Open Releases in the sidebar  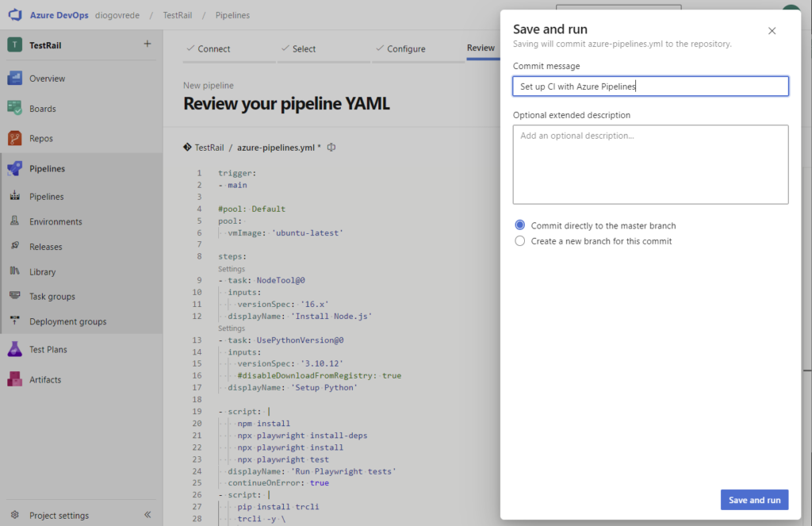click(45, 247)
